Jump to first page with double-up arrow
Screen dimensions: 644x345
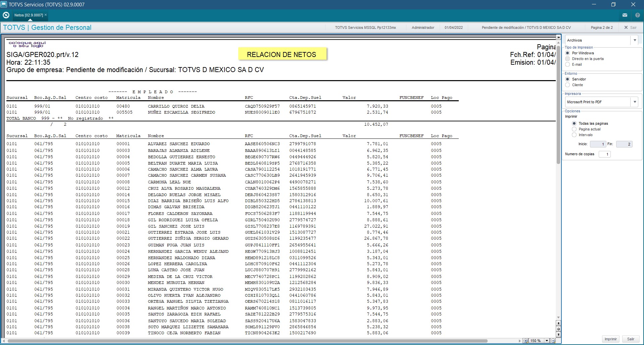click(558, 324)
